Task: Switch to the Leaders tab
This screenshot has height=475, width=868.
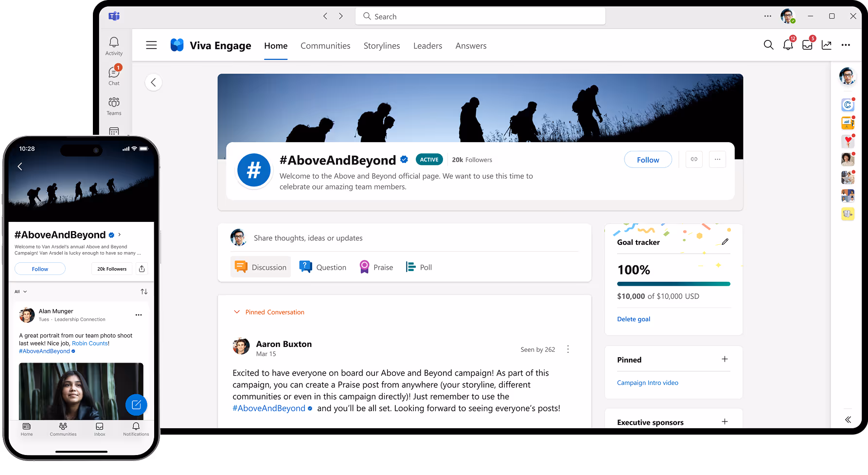Action: 428,46
